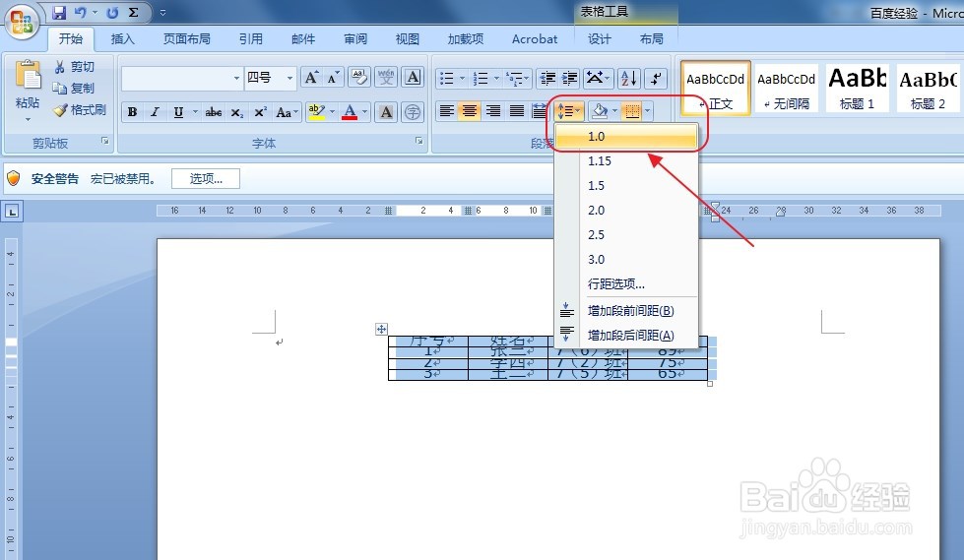Select 1.15 line spacing
This screenshot has width=964, height=560.
(x=626, y=161)
